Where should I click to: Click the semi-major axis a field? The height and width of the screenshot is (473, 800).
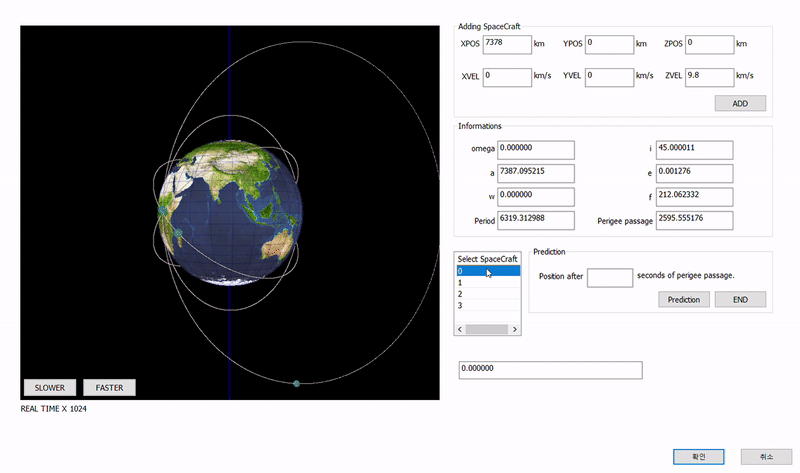(x=536, y=173)
